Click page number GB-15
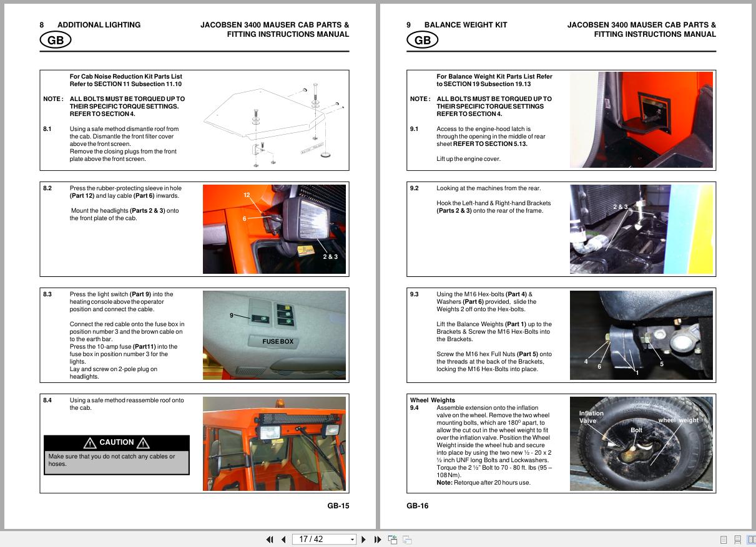 pyautogui.click(x=338, y=506)
